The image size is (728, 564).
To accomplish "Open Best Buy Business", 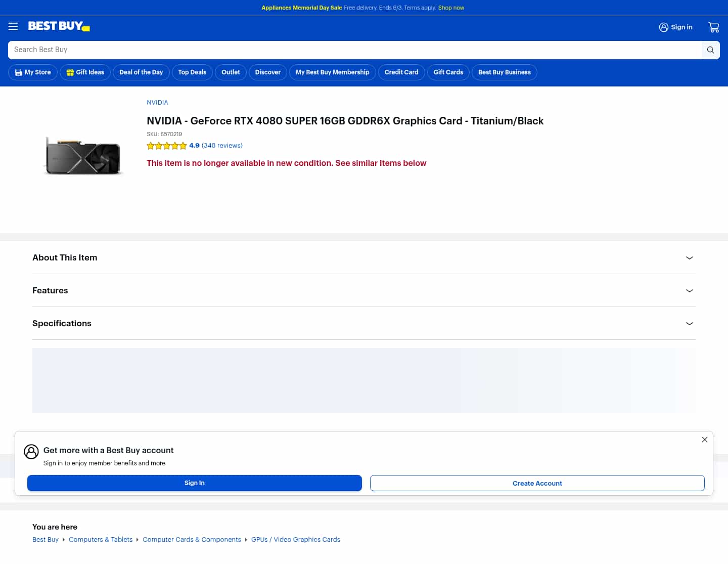I will click(x=505, y=72).
